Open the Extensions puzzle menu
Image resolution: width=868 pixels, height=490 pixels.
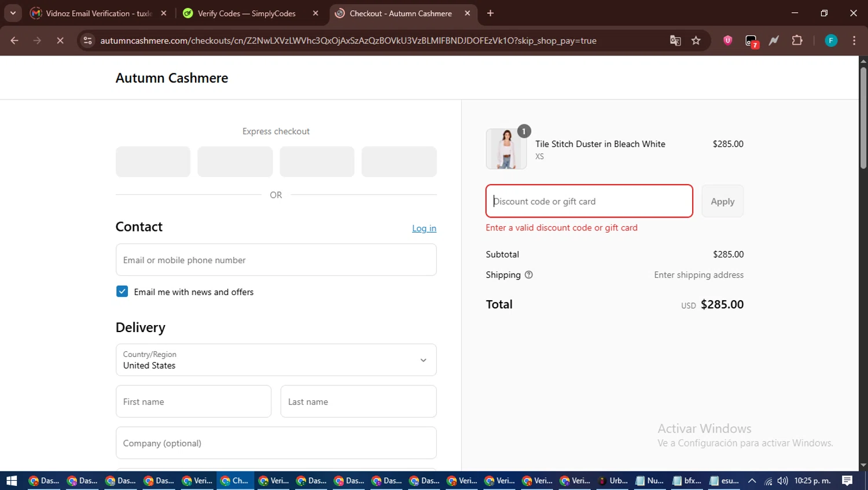point(797,40)
